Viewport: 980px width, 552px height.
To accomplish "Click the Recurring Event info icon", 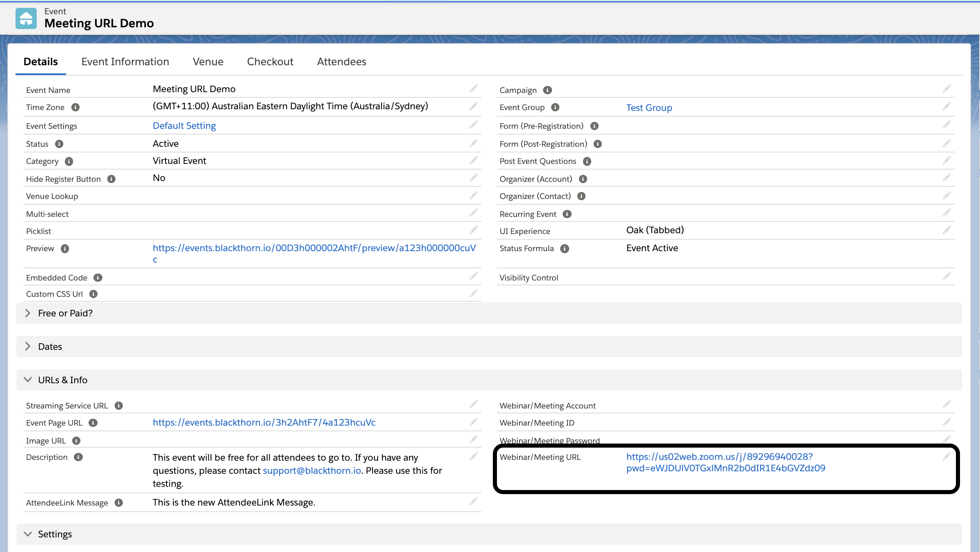I will (567, 214).
